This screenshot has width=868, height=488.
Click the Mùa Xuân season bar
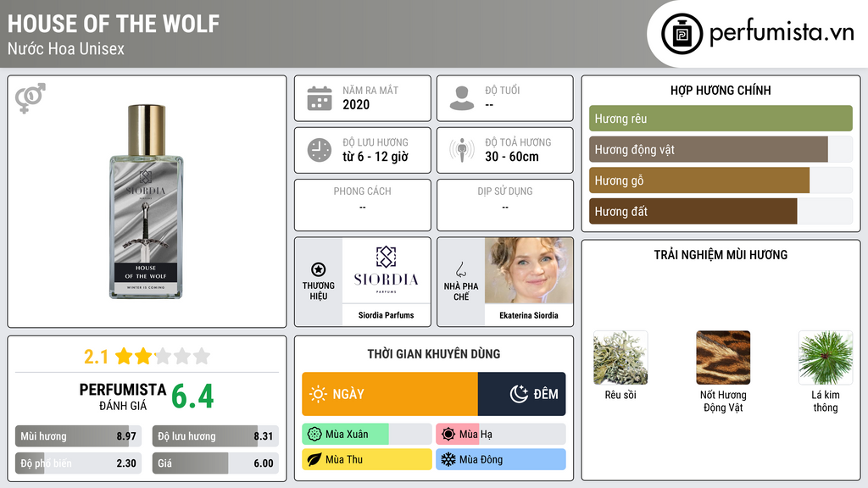pos(366,435)
